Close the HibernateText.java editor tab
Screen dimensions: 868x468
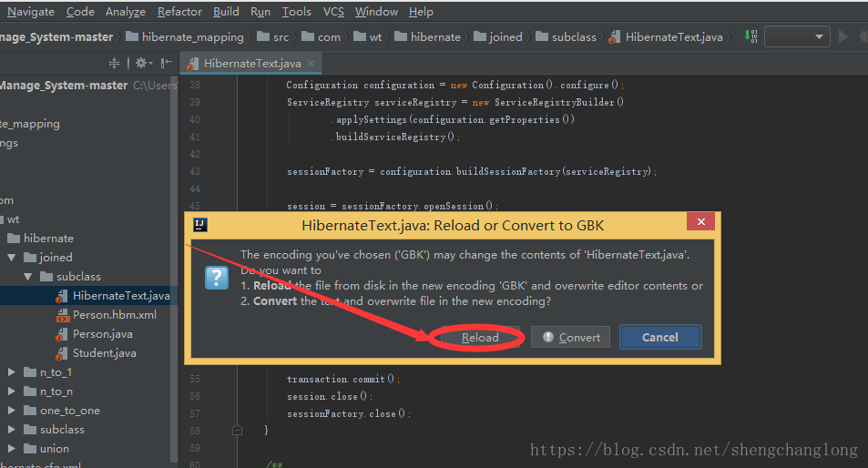311,63
